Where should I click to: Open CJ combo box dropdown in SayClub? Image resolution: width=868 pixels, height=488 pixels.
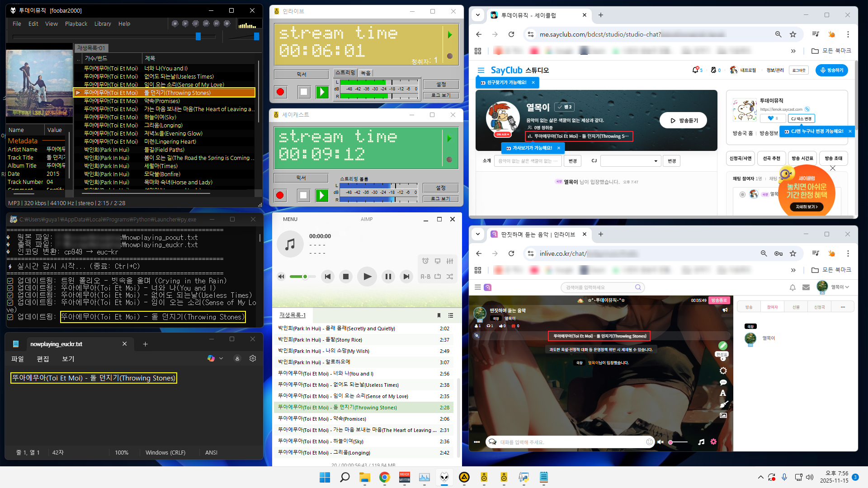pyautogui.click(x=656, y=161)
